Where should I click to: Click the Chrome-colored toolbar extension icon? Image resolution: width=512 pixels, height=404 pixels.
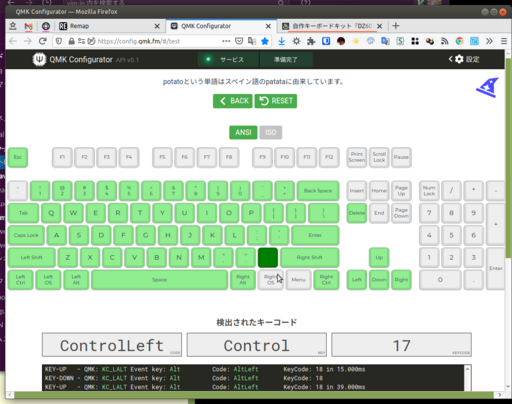coord(459,41)
